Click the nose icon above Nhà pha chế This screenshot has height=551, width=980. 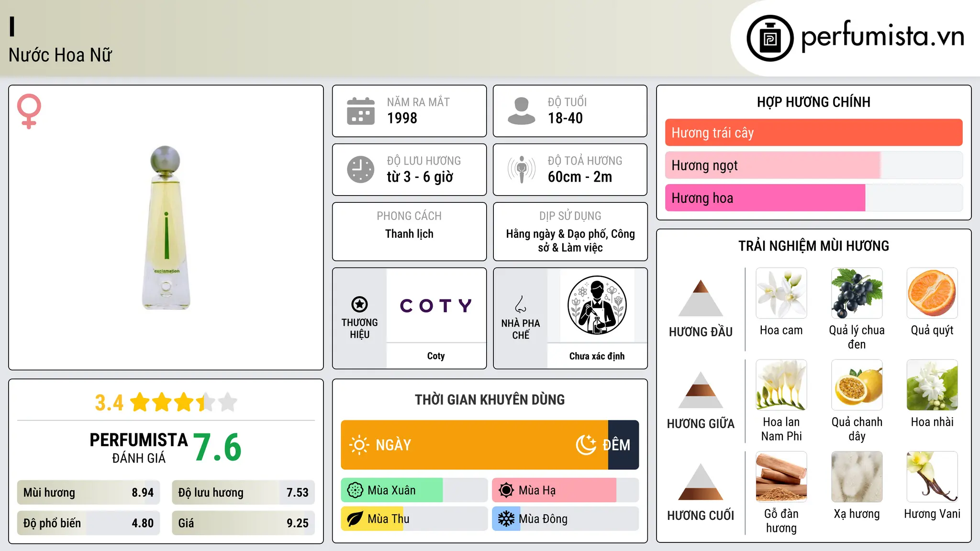pyautogui.click(x=521, y=304)
